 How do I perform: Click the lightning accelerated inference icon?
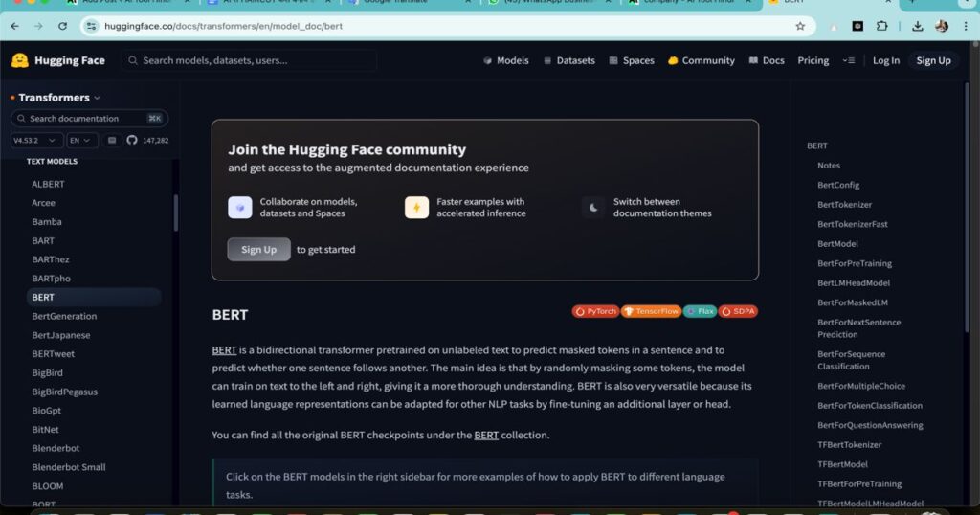[417, 208]
